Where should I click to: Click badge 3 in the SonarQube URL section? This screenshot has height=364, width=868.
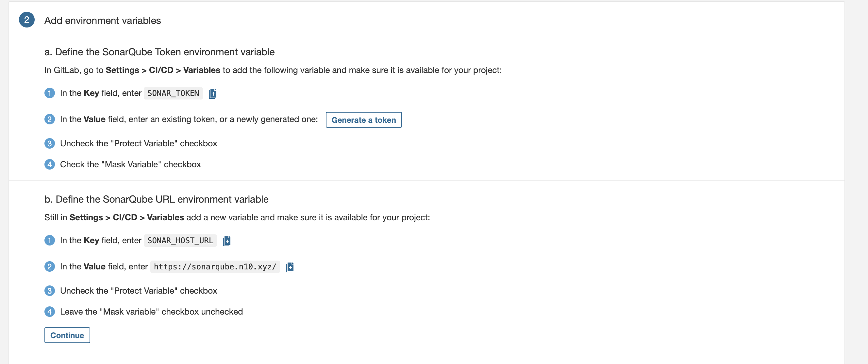50,291
